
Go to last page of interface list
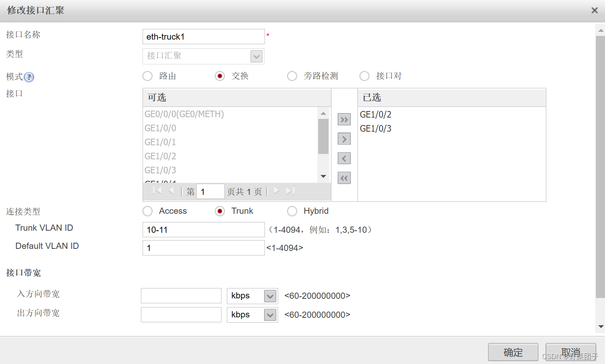[290, 191]
